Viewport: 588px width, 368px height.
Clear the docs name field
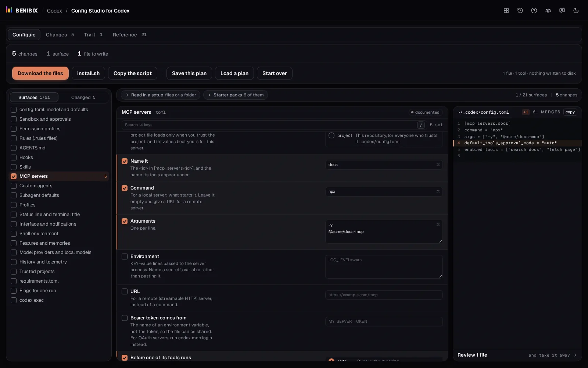(x=438, y=165)
